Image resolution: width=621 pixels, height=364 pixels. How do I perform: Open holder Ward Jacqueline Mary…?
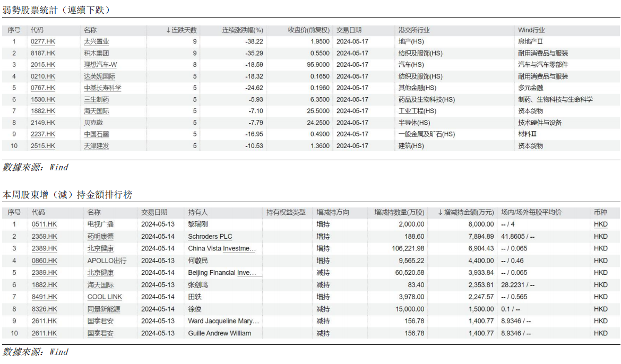click(x=223, y=321)
